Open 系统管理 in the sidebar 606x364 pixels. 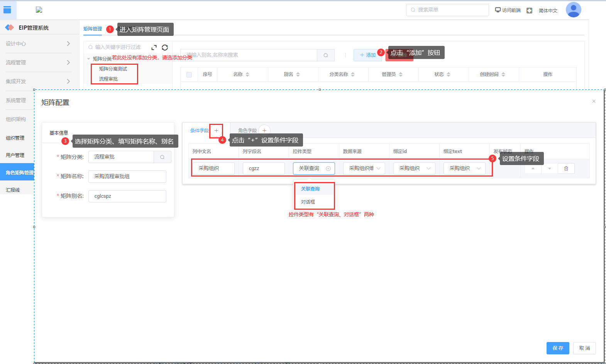coord(16,100)
